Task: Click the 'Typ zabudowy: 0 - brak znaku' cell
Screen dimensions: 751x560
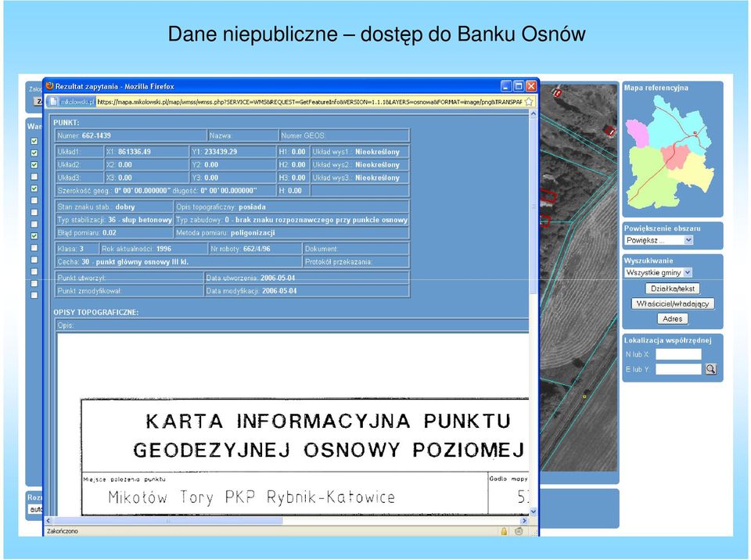Action: pos(292,220)
